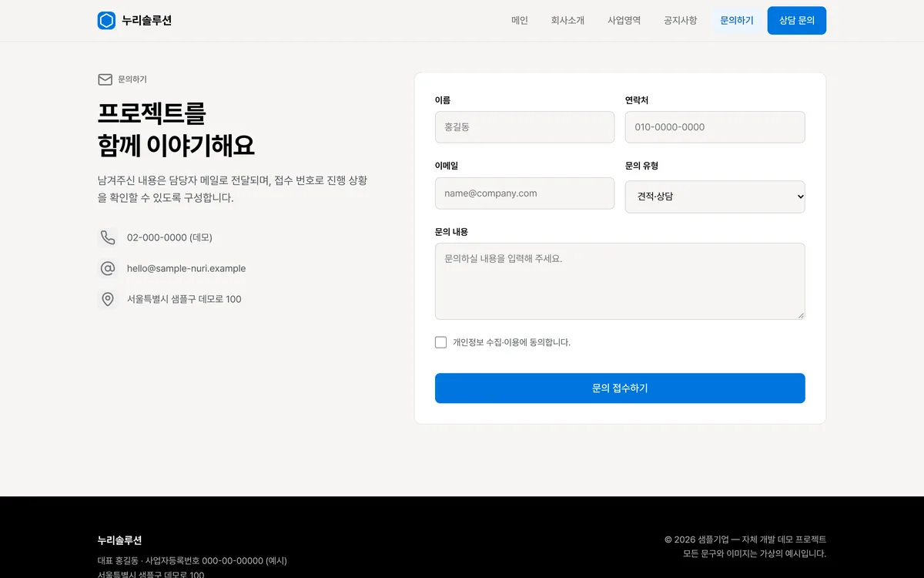Go to 사업영역 in the navigation
924x578 pixels.
[x=624, y=21]
